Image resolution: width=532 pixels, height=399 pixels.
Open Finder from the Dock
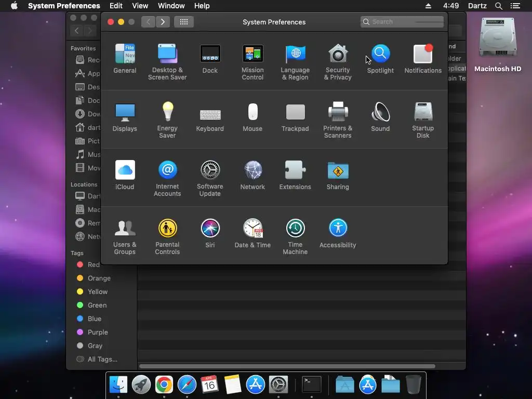pyautogui.click(x=118, y=384)
